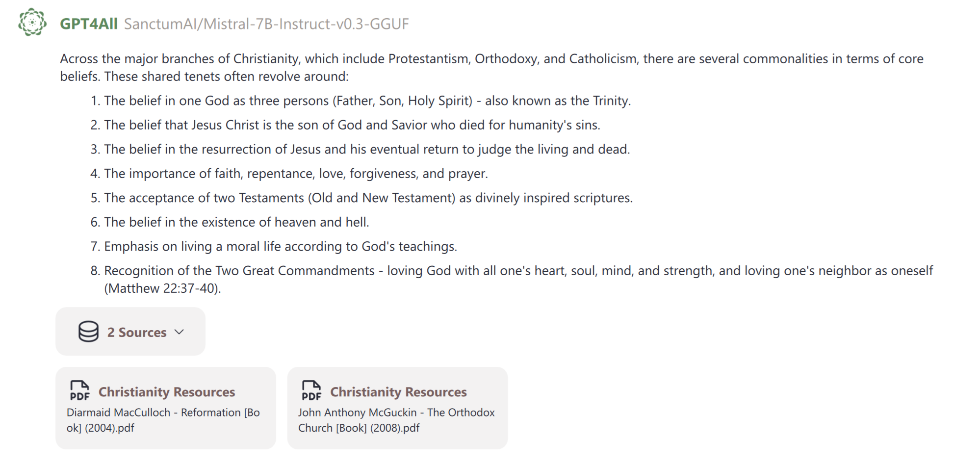
Task: Open the Christianity Resources title on the Orthodox Church card
Action: [398, 392]
